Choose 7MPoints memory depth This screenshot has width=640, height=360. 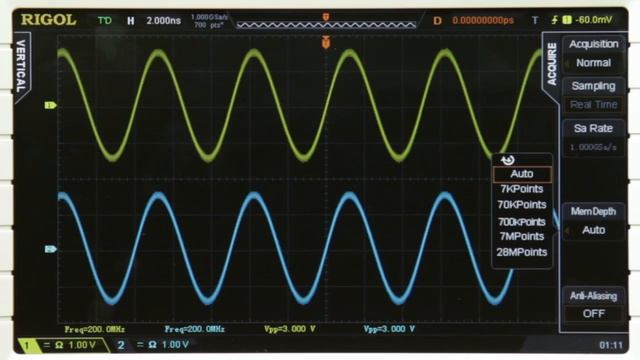click(x=522, y=236)
